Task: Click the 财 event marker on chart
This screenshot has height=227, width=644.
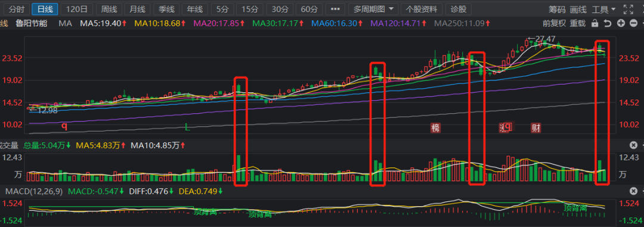Action: pos(535,128)
